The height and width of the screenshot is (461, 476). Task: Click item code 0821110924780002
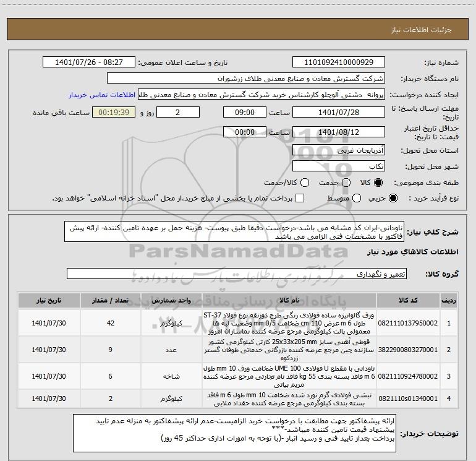pyautogui.click(x=408, y=376)
